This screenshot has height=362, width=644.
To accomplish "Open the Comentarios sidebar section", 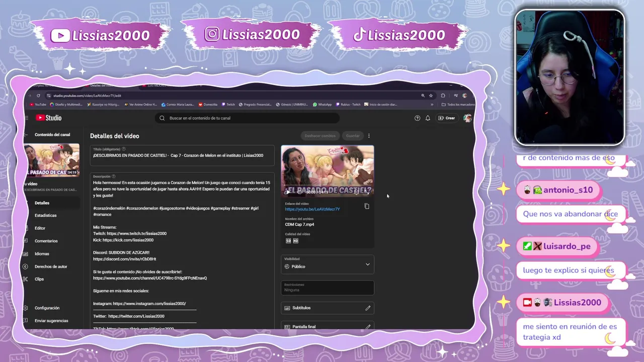I will pyautogui.click(x=52, y=241).
